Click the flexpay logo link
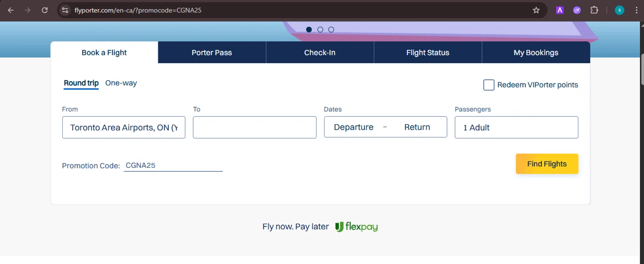 (356, 227)
